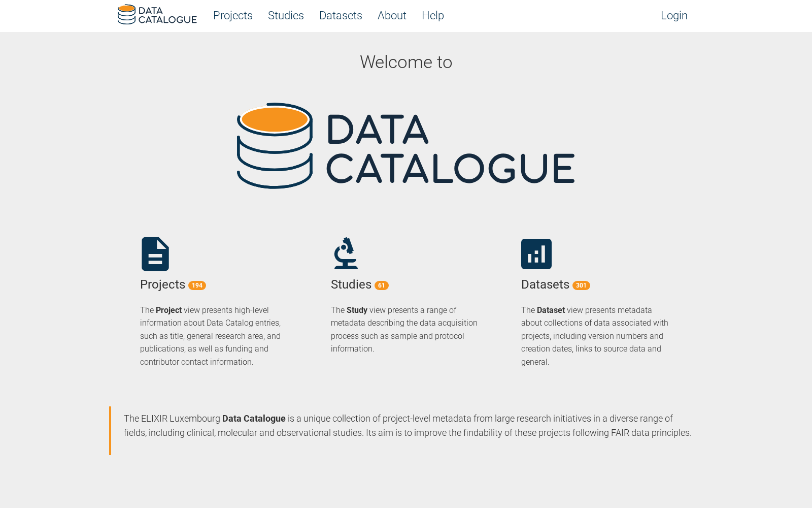Open the Datasets nav menu item

pos(341,16)
